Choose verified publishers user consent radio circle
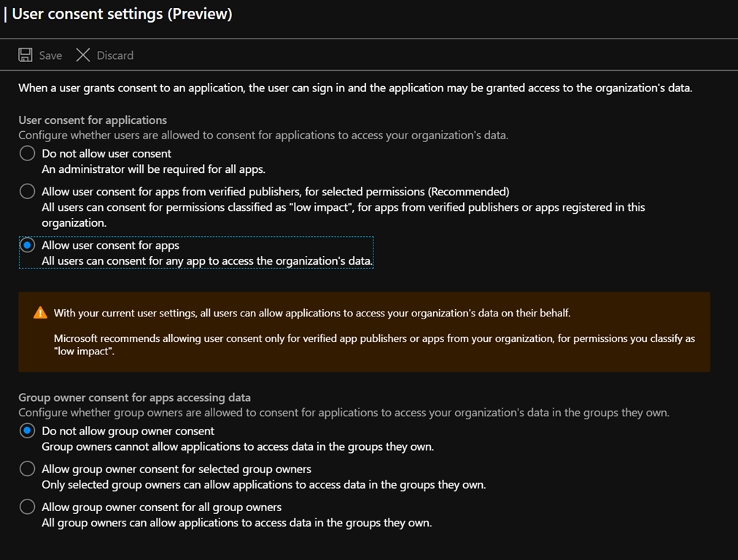Image resolution: width=738 pixels, height=560 pixels. (x=27, y=191)
